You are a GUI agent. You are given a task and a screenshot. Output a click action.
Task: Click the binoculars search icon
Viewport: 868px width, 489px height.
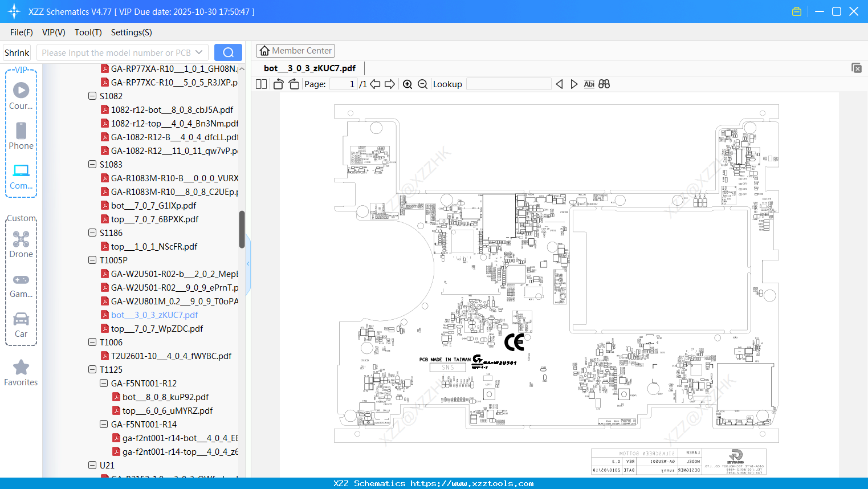[604, 84]
